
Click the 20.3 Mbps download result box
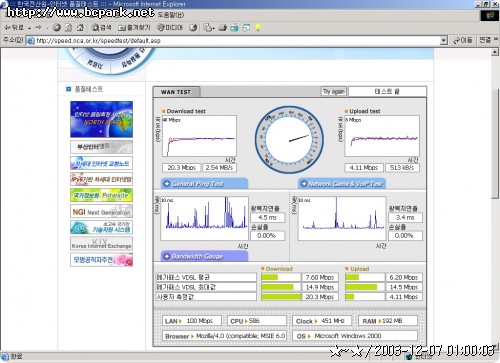click(x=181, y=167)
